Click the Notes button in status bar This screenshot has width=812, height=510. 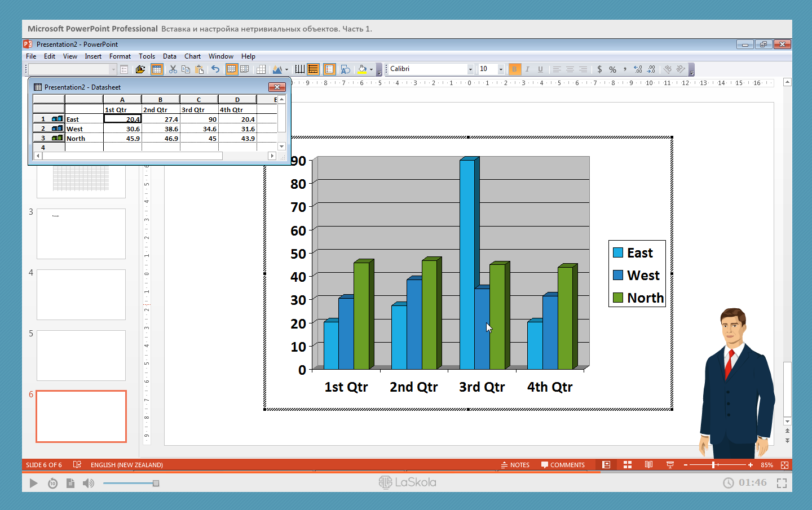tap(515, 465)
